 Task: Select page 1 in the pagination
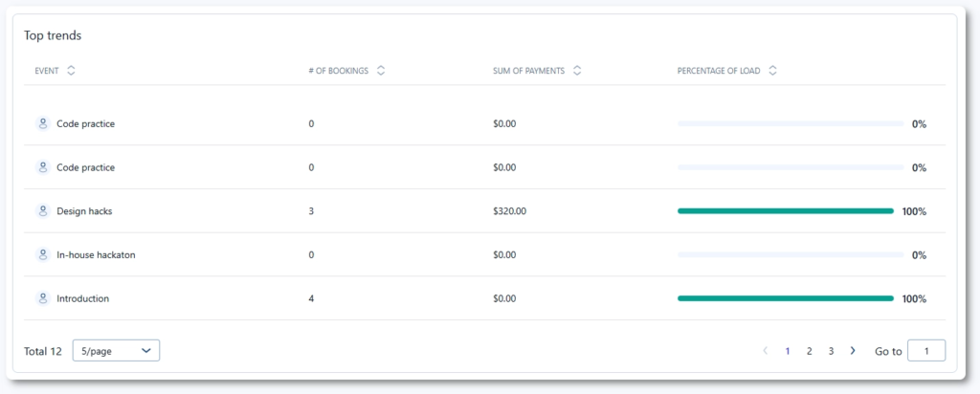point(788,351)
